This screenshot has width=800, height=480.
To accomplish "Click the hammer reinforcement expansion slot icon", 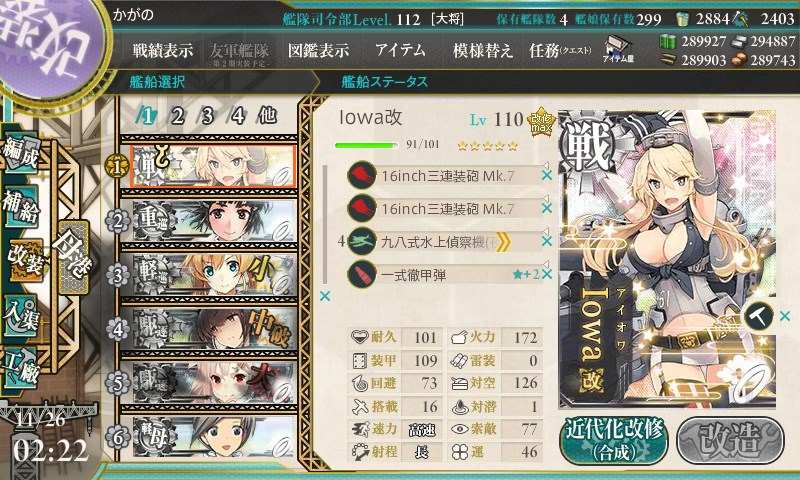I will point(759,316).
